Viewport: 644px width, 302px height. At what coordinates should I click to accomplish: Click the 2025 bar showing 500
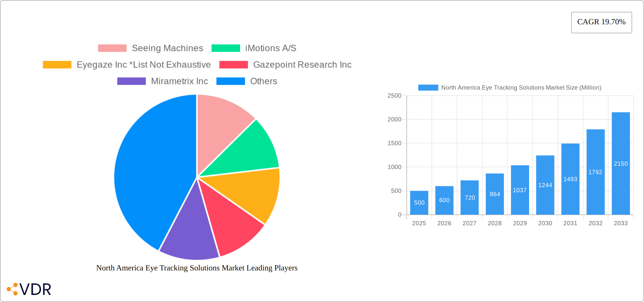coord(419,203)
